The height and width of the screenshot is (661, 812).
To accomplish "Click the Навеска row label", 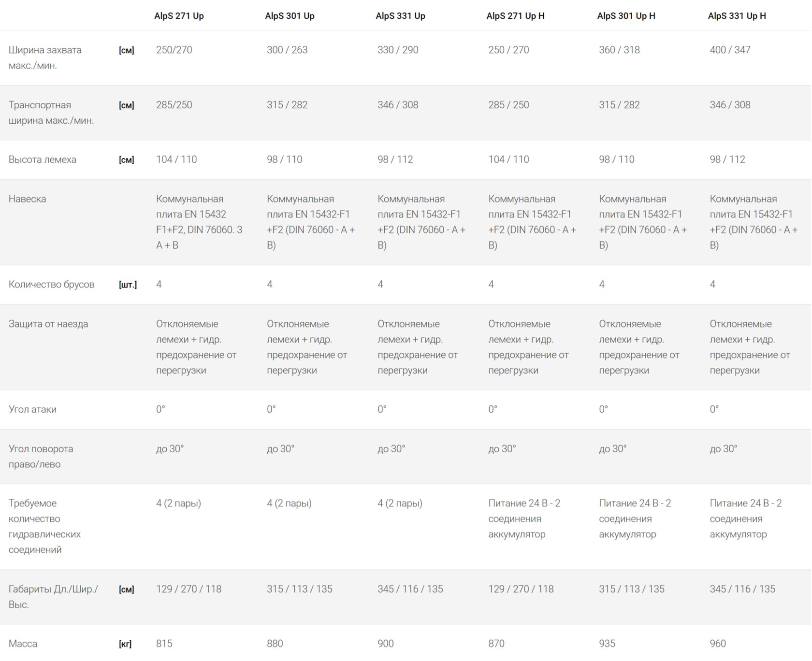I will pos(27,199).
